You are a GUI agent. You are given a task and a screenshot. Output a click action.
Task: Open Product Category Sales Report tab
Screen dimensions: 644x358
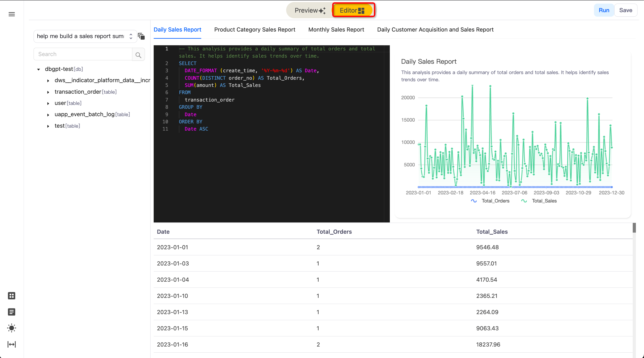point(254,29)
